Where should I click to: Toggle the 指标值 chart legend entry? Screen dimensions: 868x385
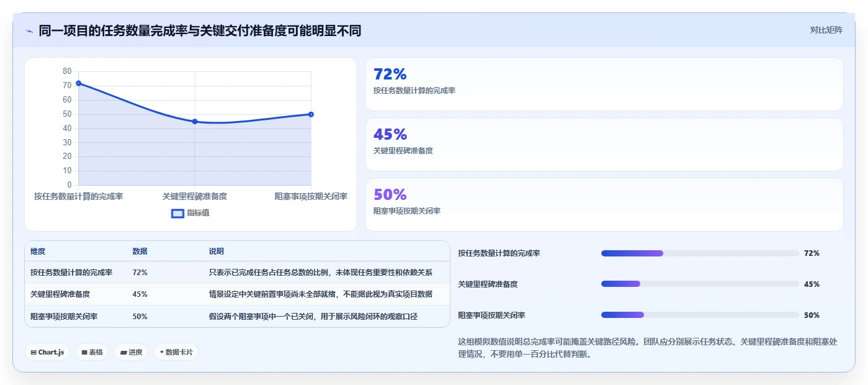point(190,213)
